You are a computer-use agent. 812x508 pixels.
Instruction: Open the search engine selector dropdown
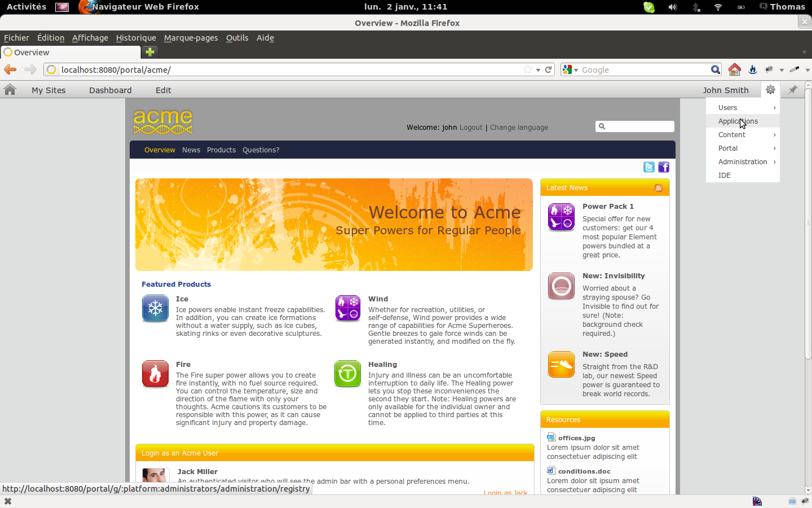[570, 69]
